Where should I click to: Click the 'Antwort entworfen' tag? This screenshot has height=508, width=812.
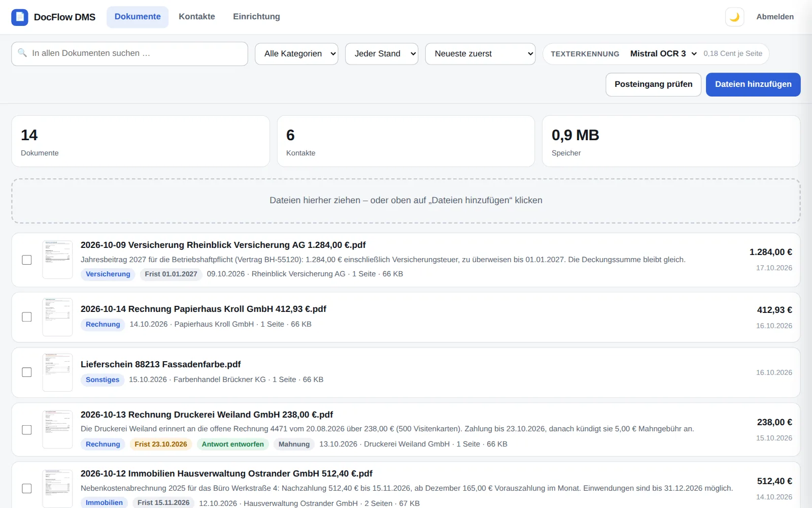(x=233, y=444)
